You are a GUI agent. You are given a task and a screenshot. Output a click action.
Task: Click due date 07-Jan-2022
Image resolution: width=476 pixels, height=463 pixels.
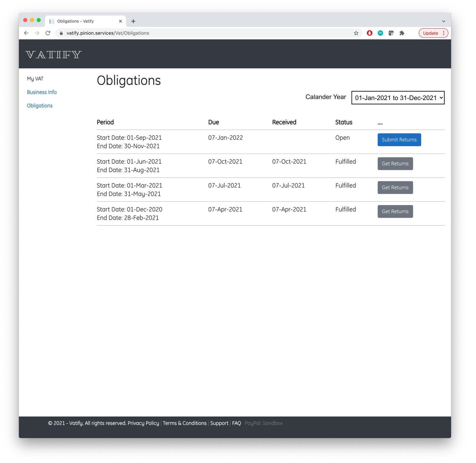tap(226, 138)
